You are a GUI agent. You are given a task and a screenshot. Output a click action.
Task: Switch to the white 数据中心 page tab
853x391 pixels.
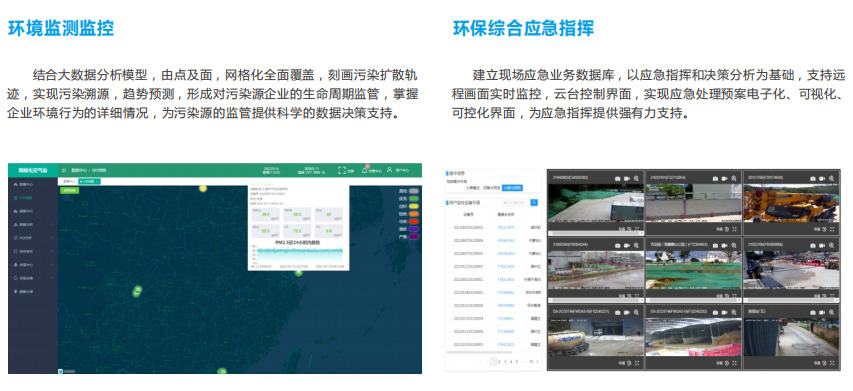[69, 182]
